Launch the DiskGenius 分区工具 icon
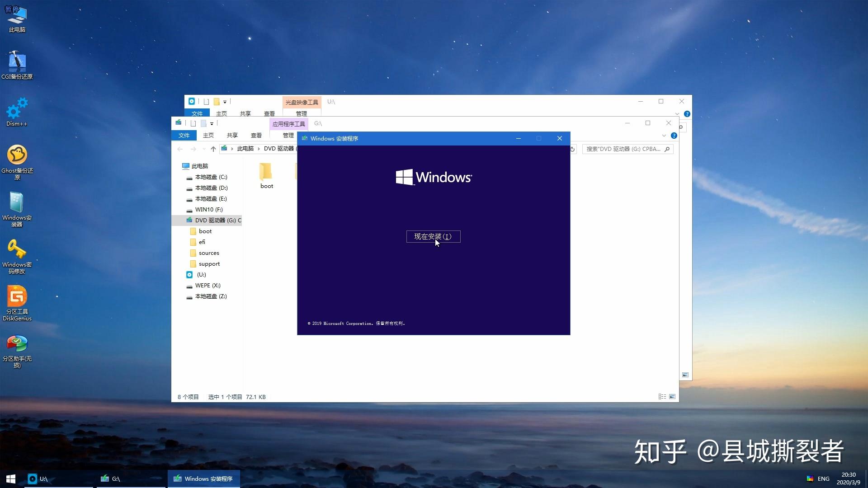 [x=17, y=303]
